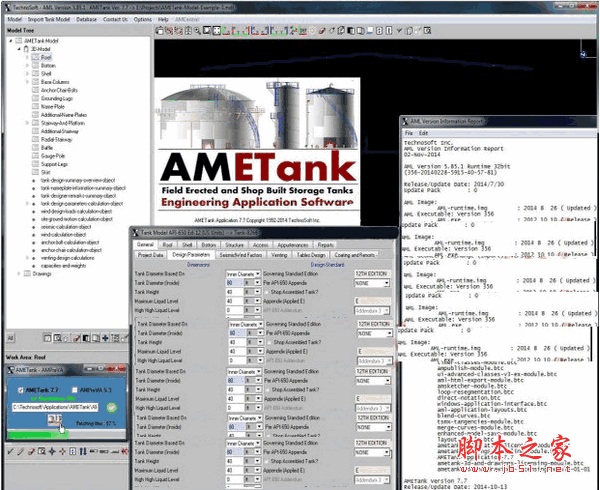Click the last icon in top viewport toolbar
The width and height of the screenshot is (600, 490).
427,31
